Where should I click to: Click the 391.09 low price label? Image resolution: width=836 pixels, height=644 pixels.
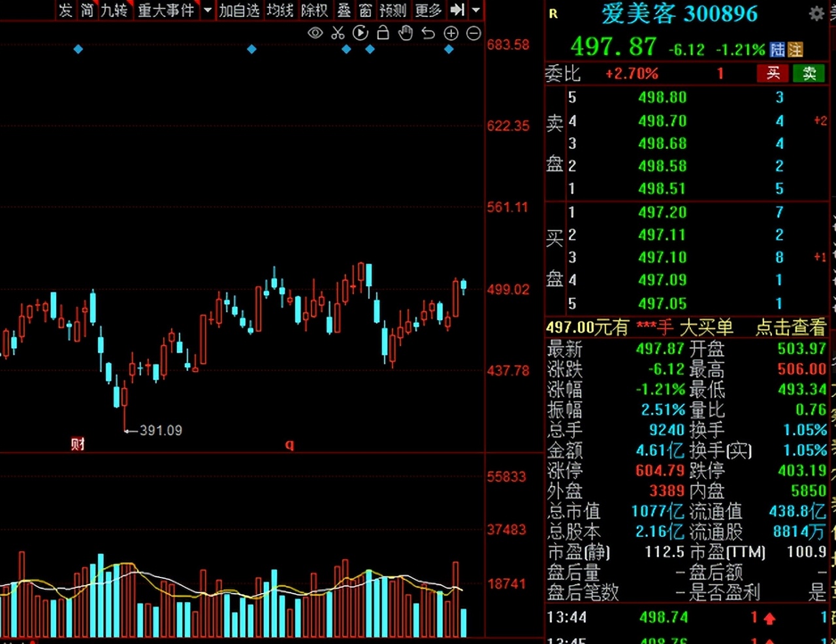coord(161,430)
